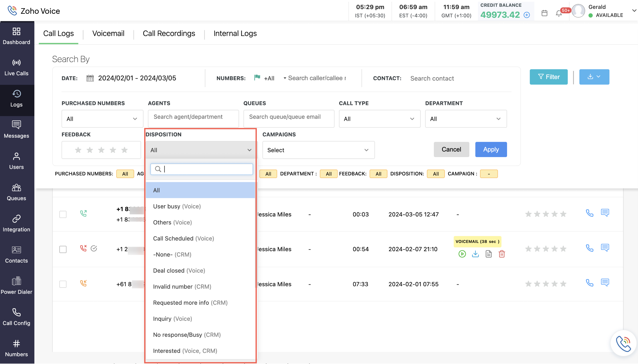The height and width of the screenshot is (364, 638).
Task: Download the voicemail audio file
Action: pos(475,254)
